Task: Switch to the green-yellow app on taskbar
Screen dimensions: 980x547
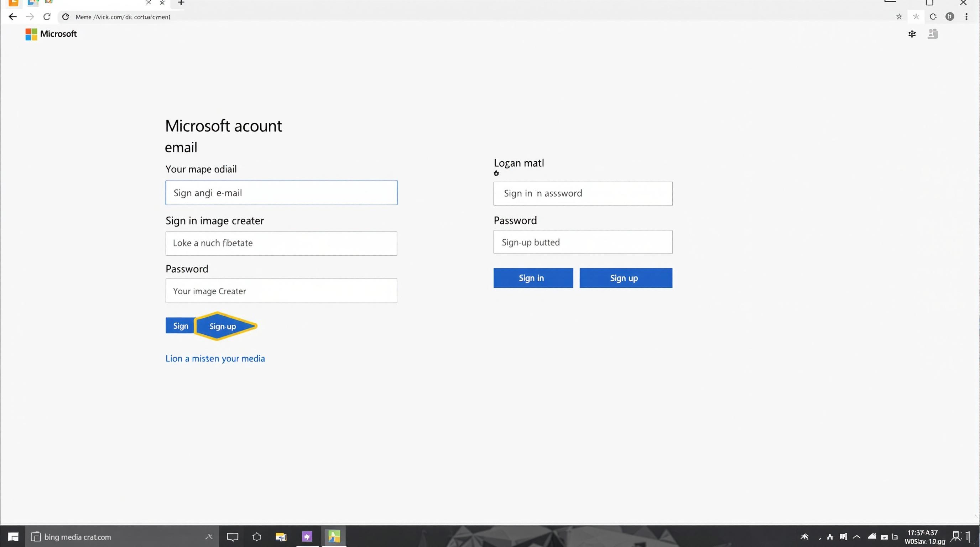Action: [x=334, y=537]
